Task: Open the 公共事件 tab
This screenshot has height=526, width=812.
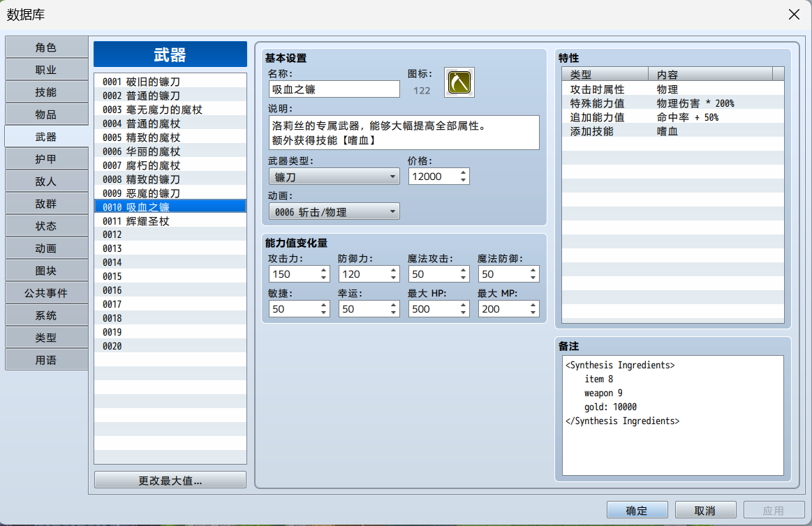Action: pos(46,293)
